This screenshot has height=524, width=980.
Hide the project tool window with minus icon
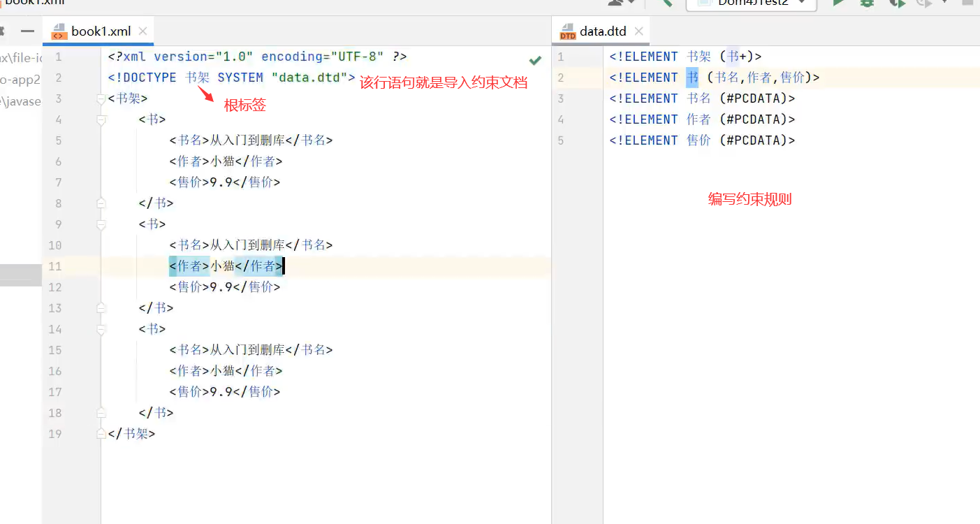pyautogui.click(x=27, y=31)
